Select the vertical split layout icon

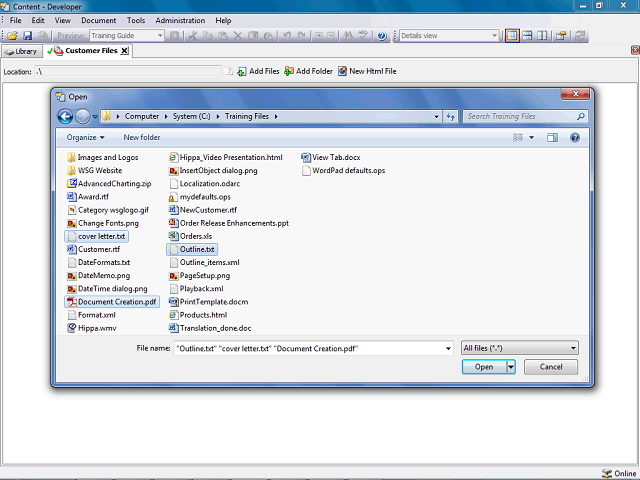pyautogui.click(x=542, y=36)
